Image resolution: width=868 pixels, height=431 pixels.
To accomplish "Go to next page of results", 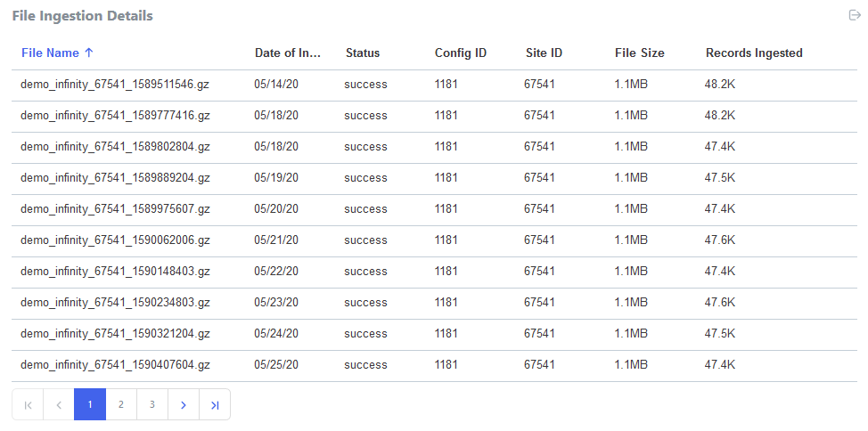I will [184, 404].
